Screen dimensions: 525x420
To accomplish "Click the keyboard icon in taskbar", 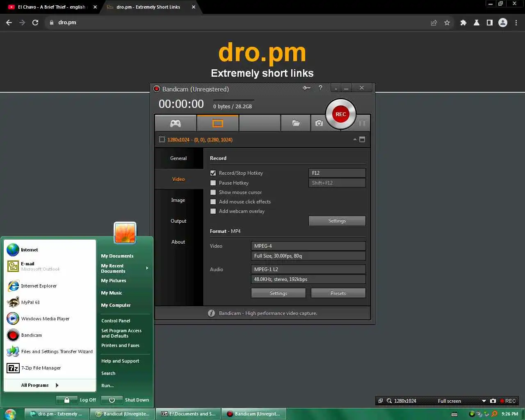I will click(x=454, y=414).
